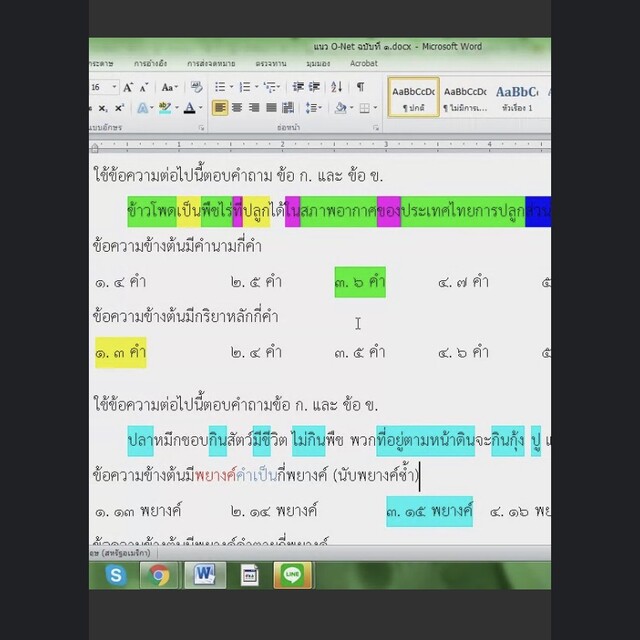Toggle the bullet list button
This screenshot has height=640, width=640.
tap(221, 88)
